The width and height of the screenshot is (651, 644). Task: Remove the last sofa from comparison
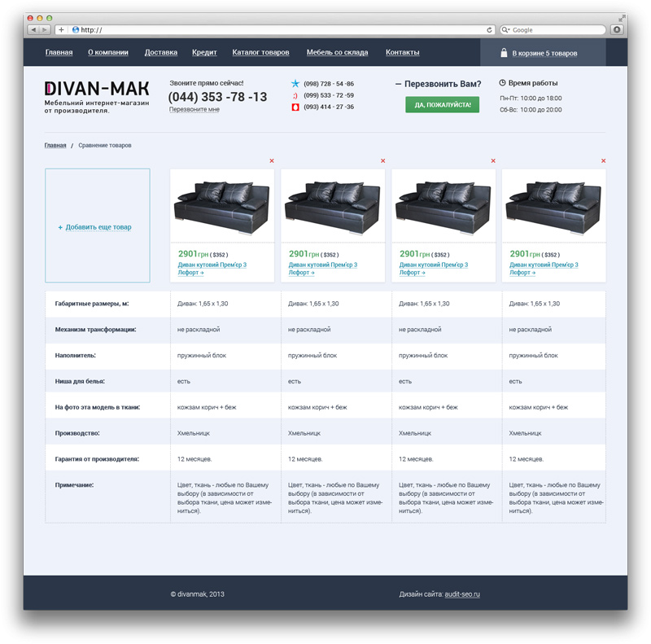coord(603,161)
